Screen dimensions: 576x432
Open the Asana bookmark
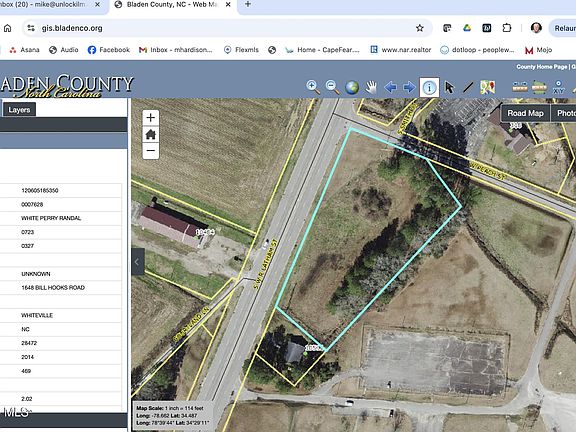[x=24, y=50]
